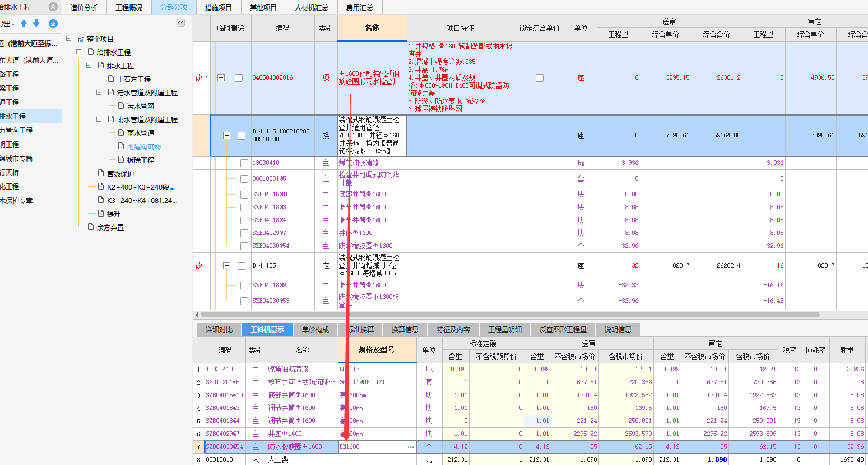Open the 说明信息 bottom tab
Screen dimensions: 868x465
click(x=618, y=329)
